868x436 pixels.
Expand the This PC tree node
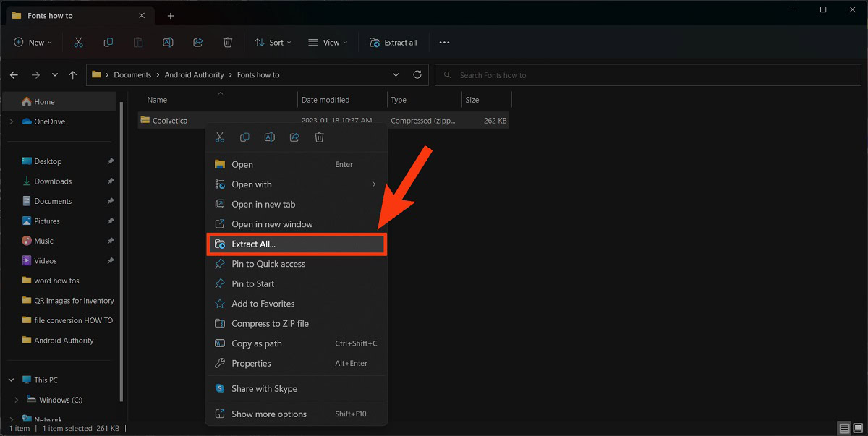(12, 380)
